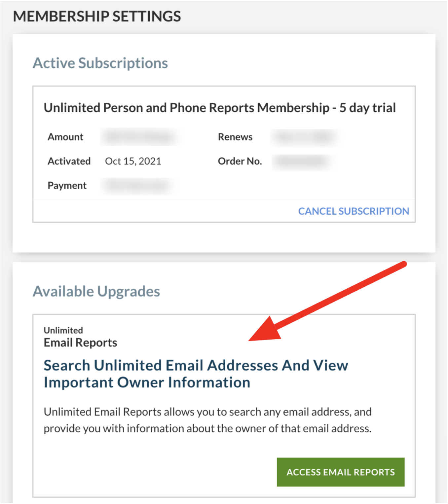Select the Activated date Oct 15, 2021
The image size is (448, 504).
pos(133,161)
